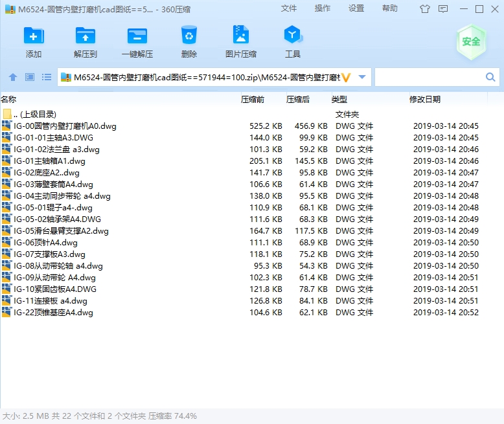Click the 99.9 KB compressed size value

point(314,137)
